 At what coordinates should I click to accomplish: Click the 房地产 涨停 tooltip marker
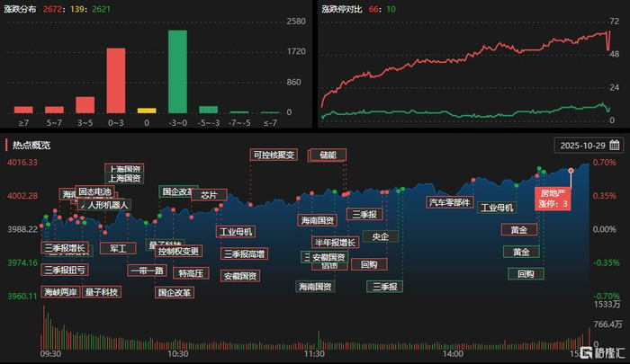pos(553,199)
